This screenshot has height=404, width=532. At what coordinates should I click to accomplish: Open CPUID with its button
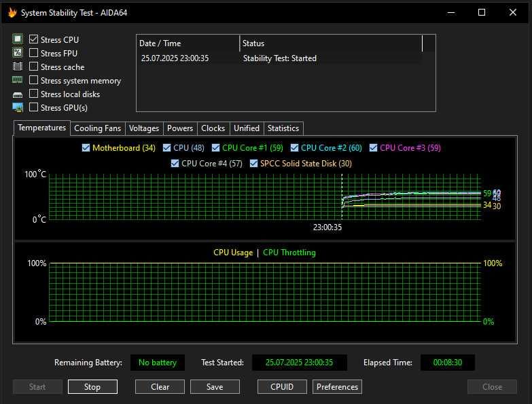tap(282, 387)
